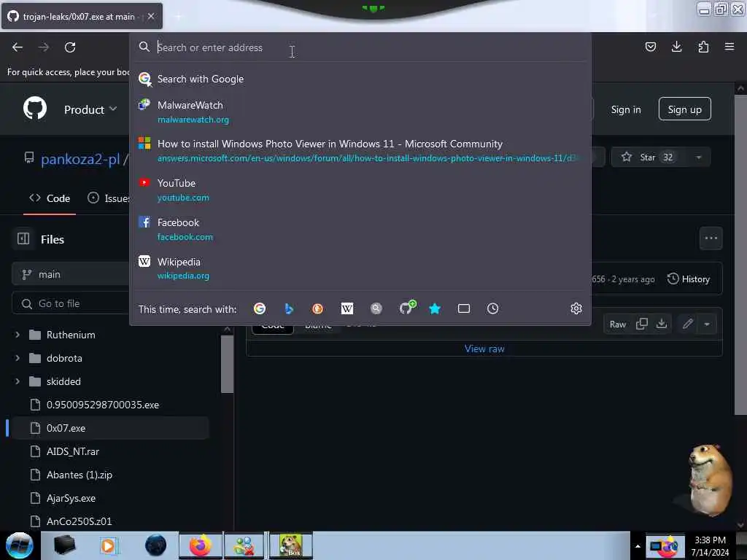The image size is (747, 560).
Task: Open the pankoza2-pl owner link
Action: [80, 158]
